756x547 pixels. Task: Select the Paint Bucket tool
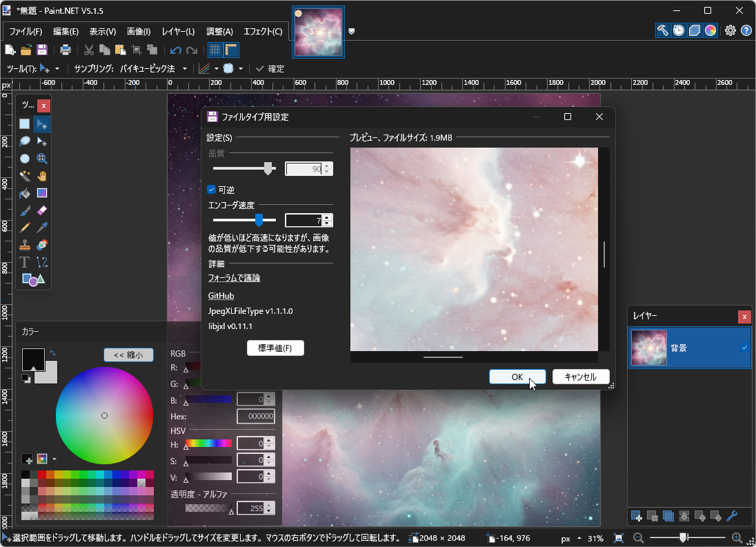click(x=24, y=193)
